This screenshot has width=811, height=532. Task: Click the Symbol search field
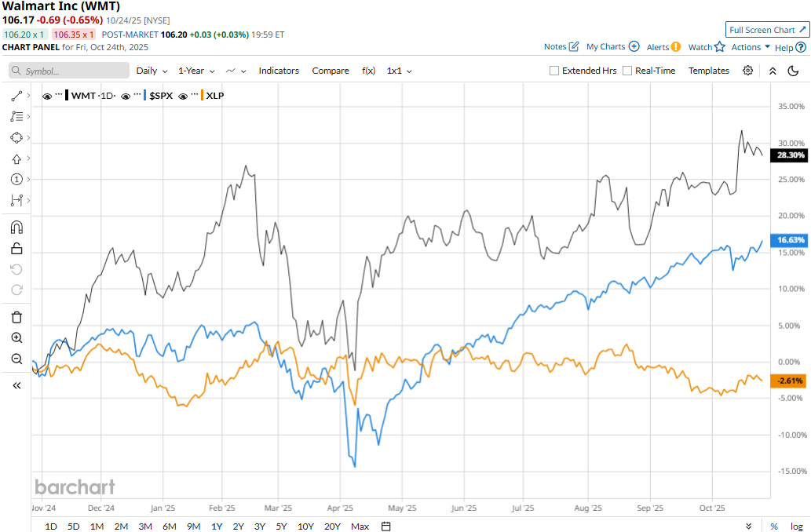pyautogui.click(x=69, y=71)
